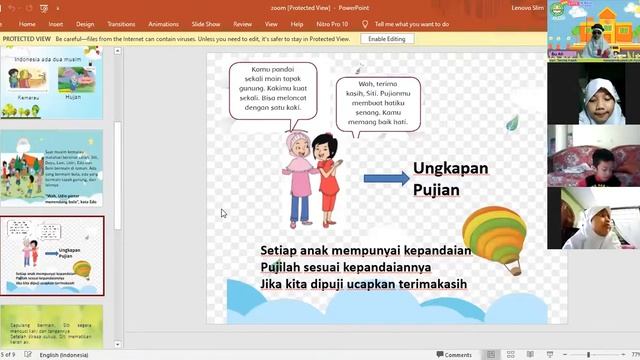
Task: Click the zoom in plus button
Action: click(x=623, y=355)
